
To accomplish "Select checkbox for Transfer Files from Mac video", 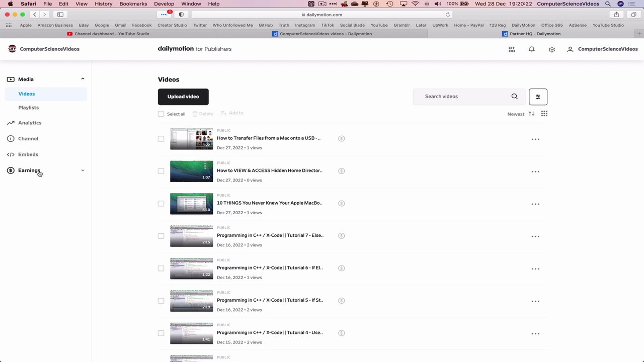I will tap(161, 139).
